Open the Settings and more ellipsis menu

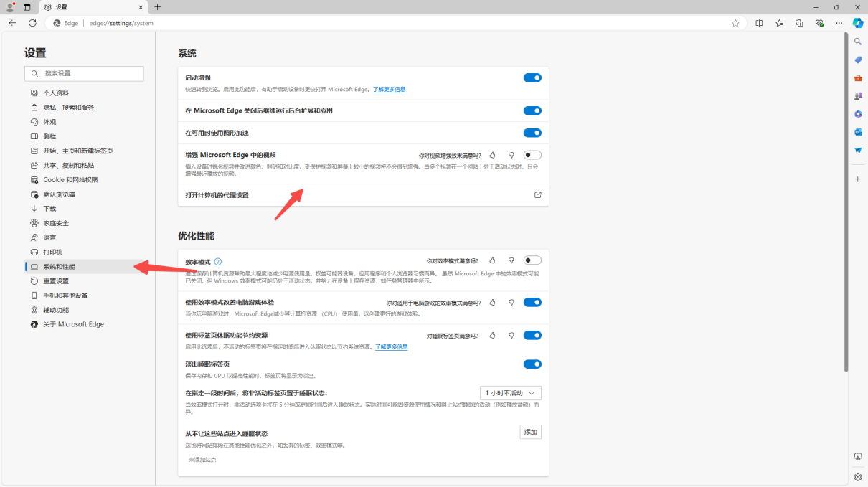pos(839,23)
